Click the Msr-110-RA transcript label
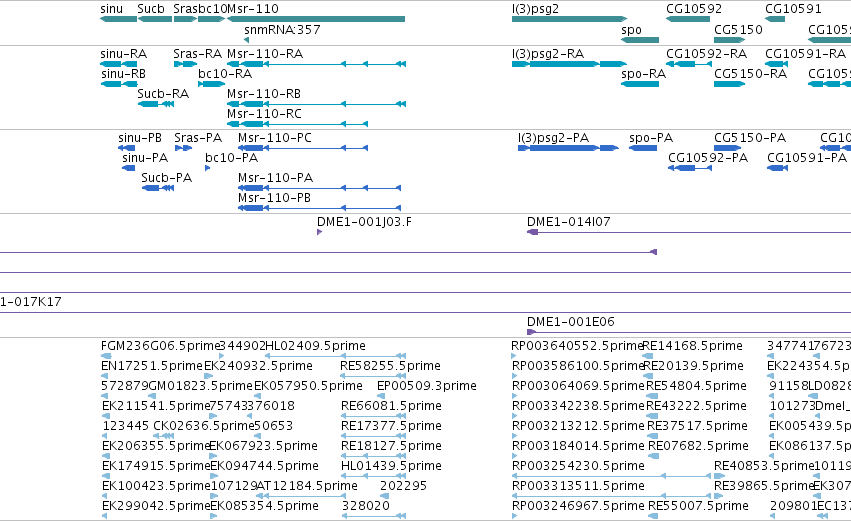 coord(265,54)
